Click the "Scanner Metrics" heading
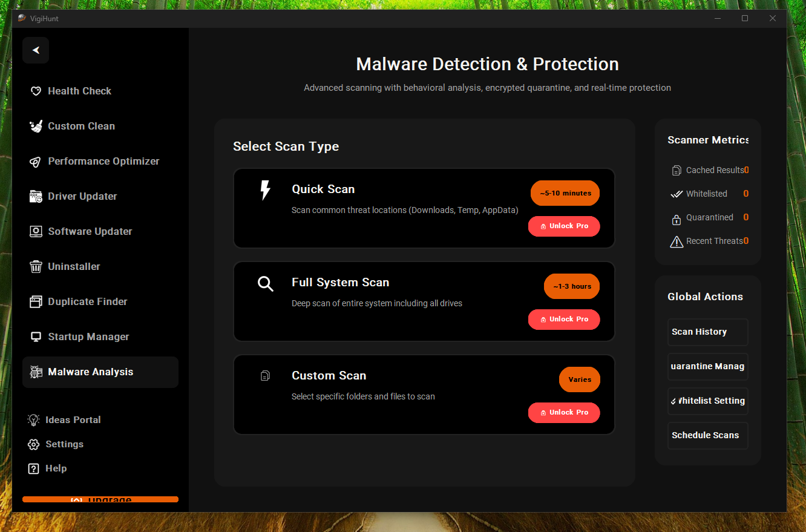806x532 pixels. 708,140
